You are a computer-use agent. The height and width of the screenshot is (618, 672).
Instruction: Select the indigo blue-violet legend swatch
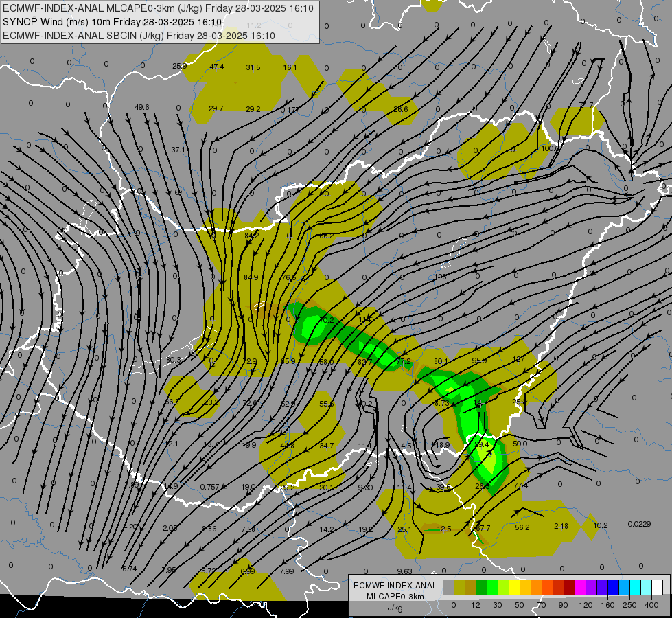coord(602,587)
